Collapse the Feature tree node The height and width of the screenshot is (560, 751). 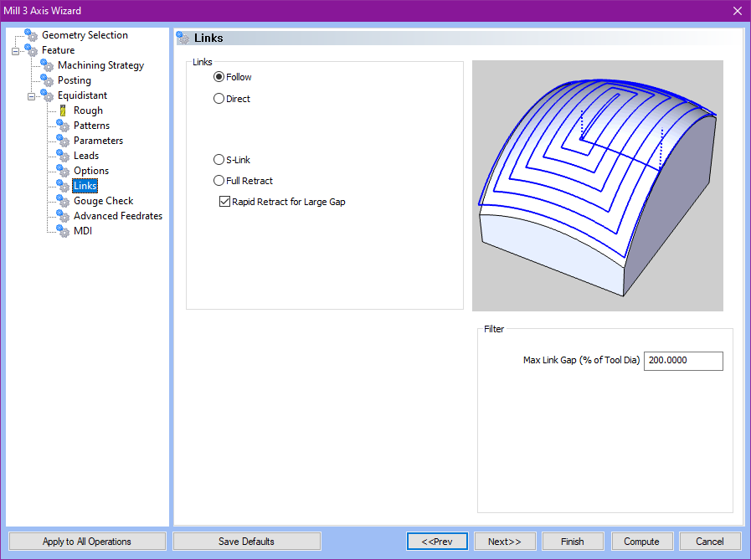[15, 49]
